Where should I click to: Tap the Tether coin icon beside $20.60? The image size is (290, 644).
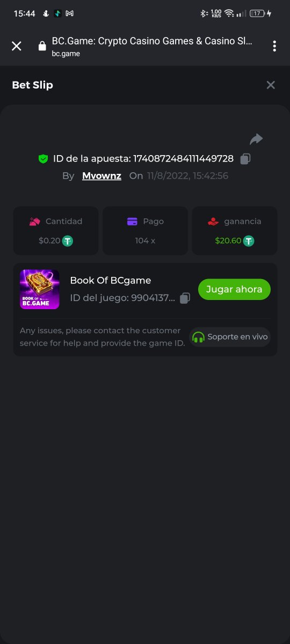[x=249, y=241]
